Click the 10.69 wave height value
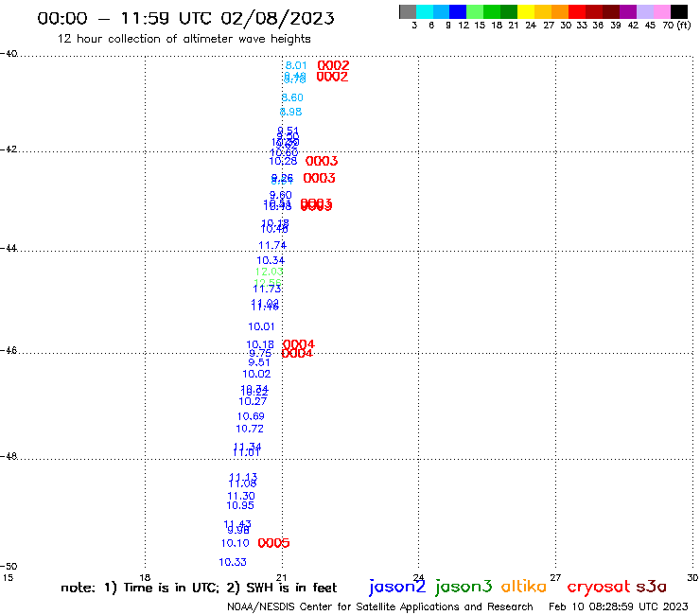The image size is (700, 615). [x=251, y=416]
